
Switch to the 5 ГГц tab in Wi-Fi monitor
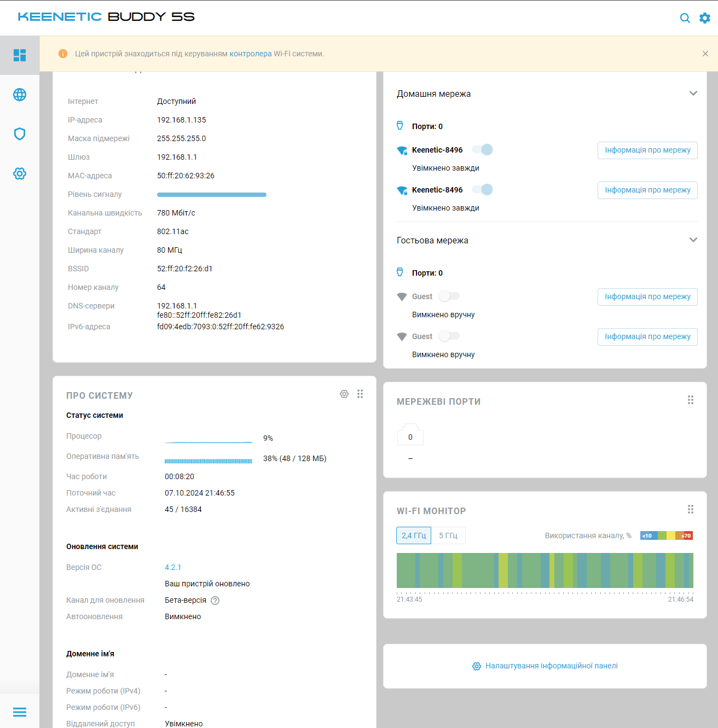coord(448,535)
